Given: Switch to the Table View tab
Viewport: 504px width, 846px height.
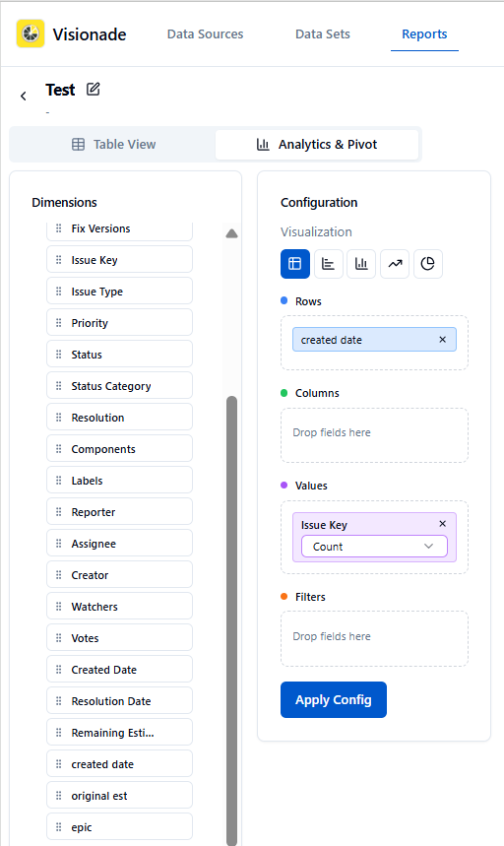Looking at the screenshot, I should 114,145.
